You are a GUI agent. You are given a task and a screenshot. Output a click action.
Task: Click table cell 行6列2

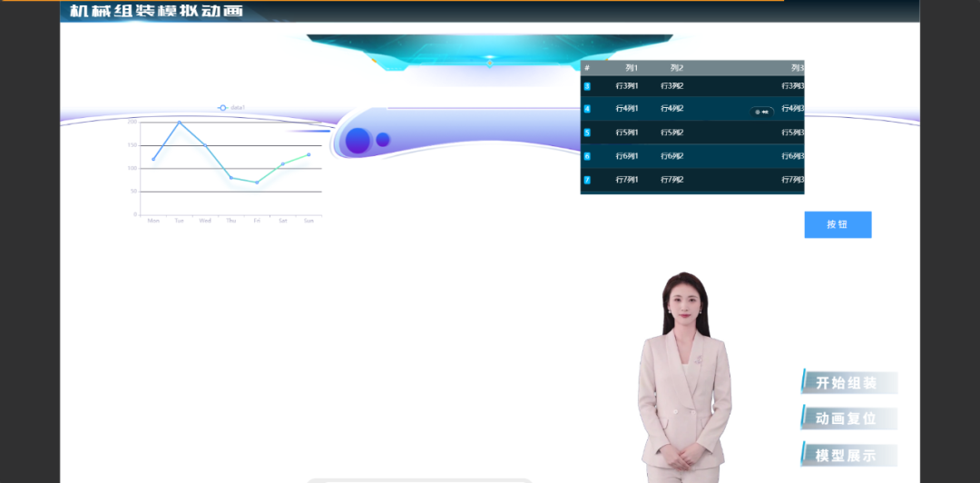click(671, 156)
